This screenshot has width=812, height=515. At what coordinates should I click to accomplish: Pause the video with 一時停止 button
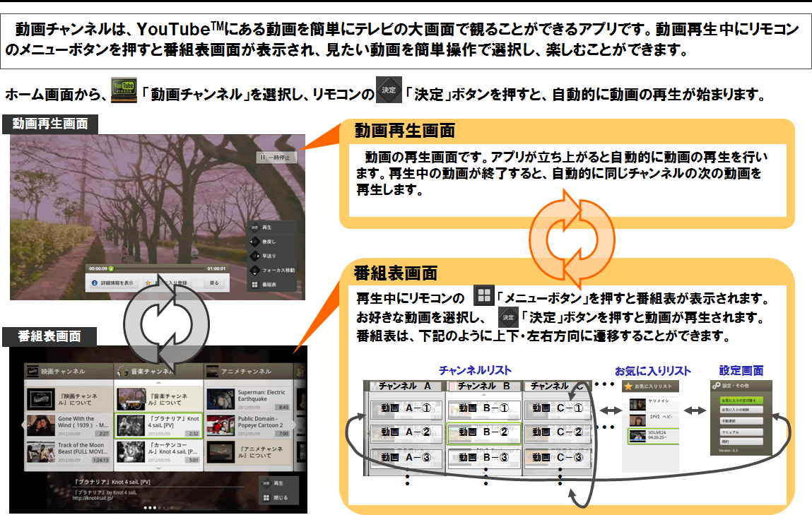pyautogui.click(x=276, y=158)
